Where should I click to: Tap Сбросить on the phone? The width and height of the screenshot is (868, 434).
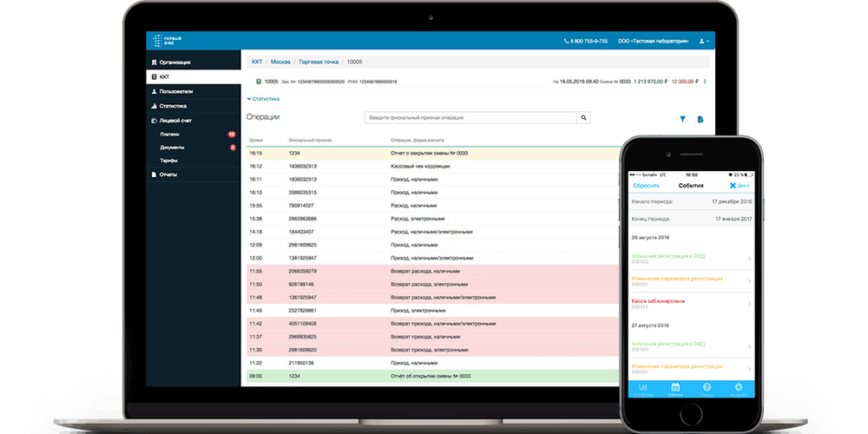(x=646, y=186)
